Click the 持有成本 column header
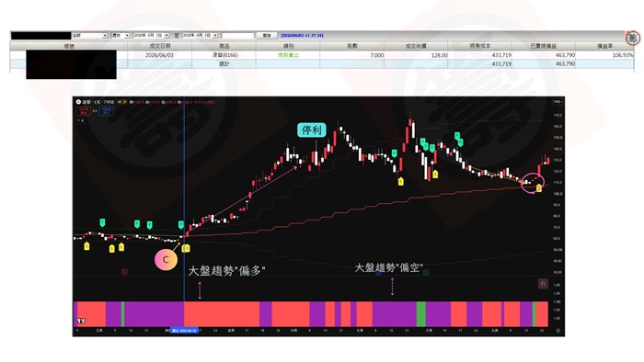The image size is (644, 362). (479, 46)
